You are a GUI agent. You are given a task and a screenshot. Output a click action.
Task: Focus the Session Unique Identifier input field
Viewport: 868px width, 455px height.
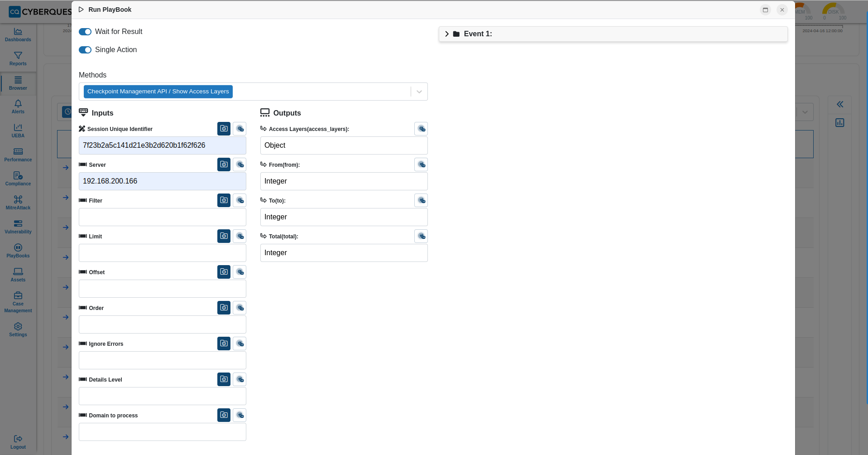[x=163, y=145]
